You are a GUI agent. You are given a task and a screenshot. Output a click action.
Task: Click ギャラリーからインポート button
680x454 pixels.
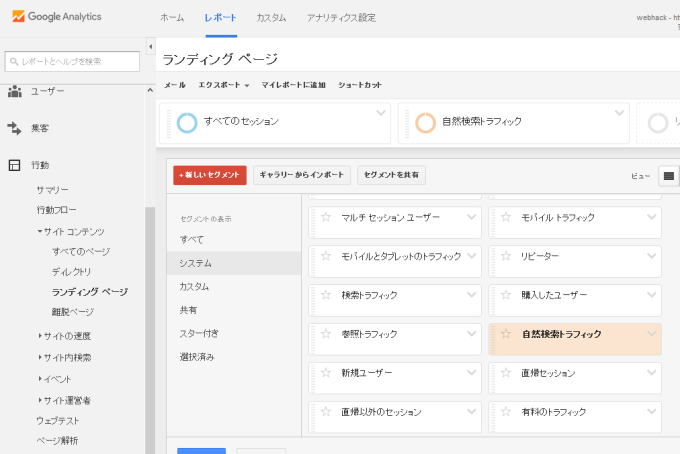(x=301, y=175)
